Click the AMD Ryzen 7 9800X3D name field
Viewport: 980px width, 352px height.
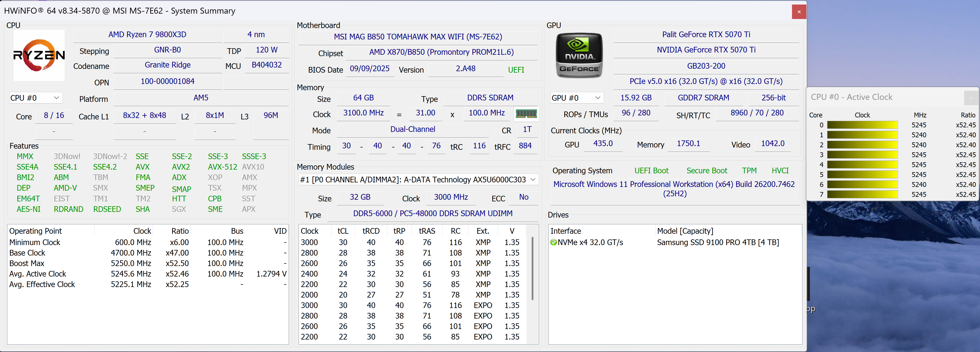pyautogui.click(x=147, y=35)
